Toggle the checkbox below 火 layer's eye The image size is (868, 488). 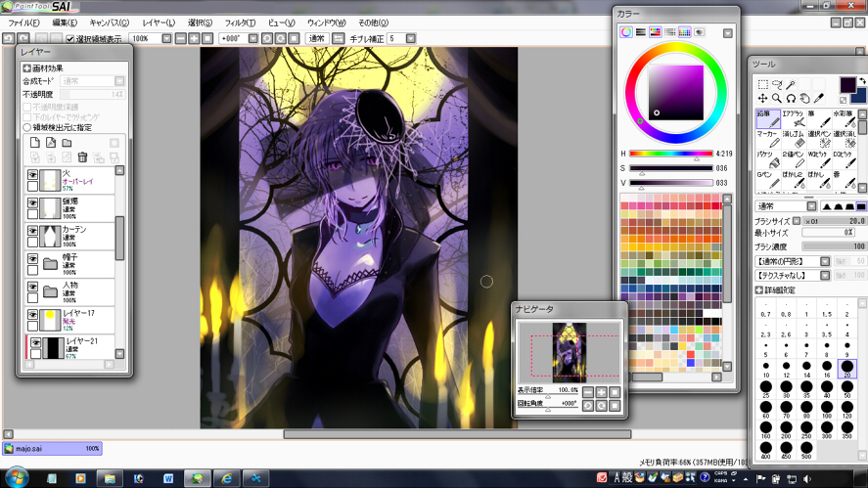coord(32,187)
